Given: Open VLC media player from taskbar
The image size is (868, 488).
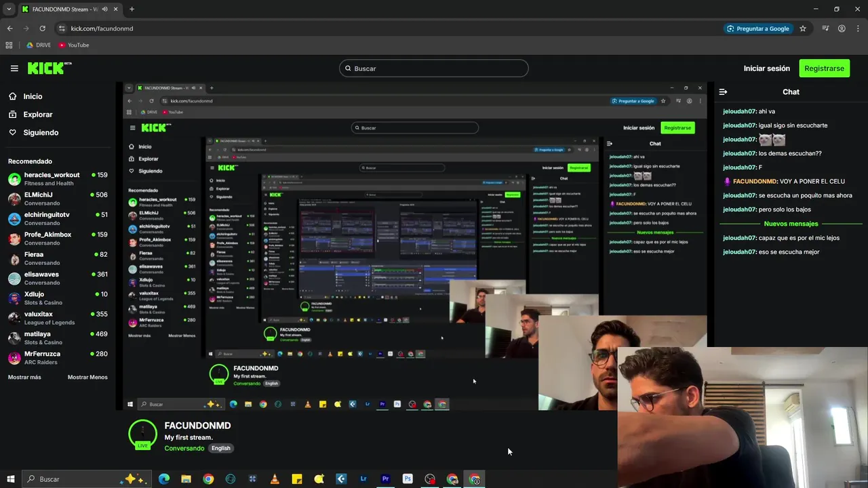Looking at the screenshot, I should [275, 479].
